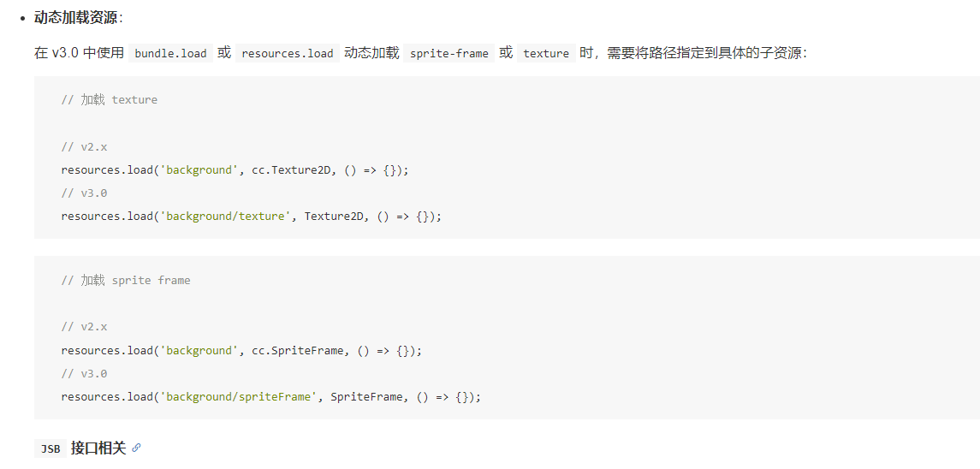Image resolution: width=980 pixels, height=469 pixels.
Task: Click the 'background/spriteFrame' string in the code
Action: point(238,397)
